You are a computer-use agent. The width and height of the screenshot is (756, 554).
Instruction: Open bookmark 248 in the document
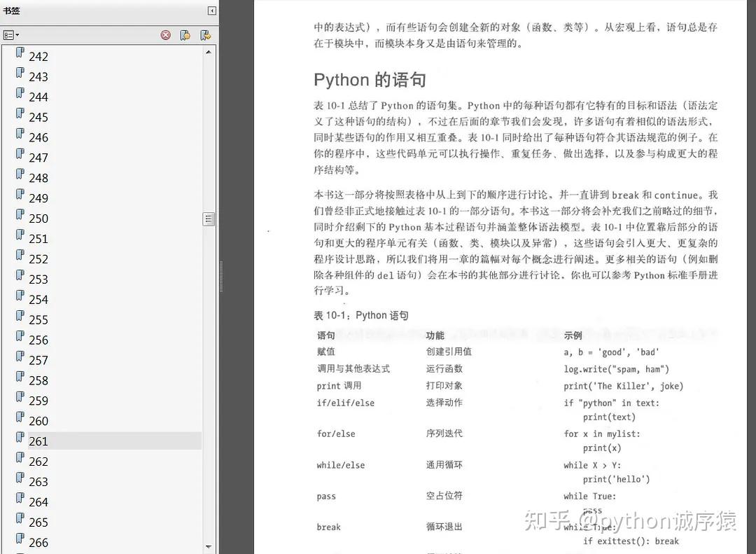click(x=38, y=178)
